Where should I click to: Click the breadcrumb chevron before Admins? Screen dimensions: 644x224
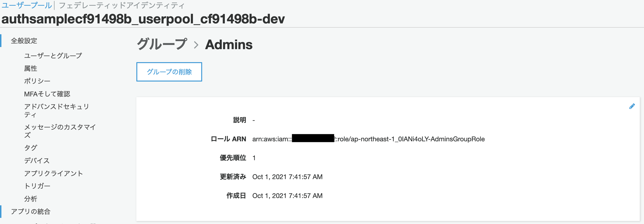[x=196, y=45]
